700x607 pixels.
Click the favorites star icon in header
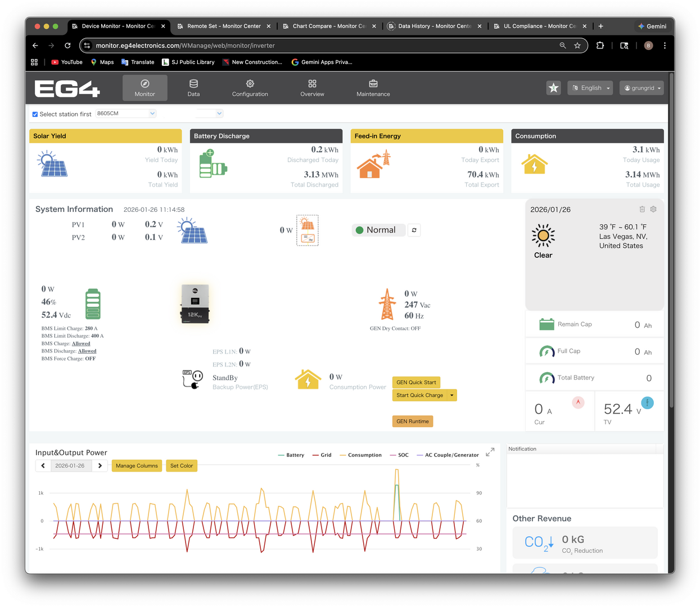point(553,88)
